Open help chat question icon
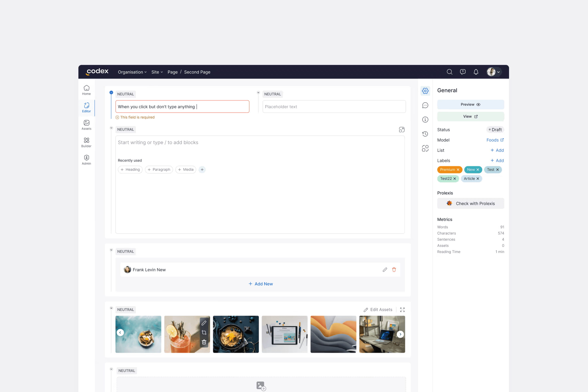The image size is (588, 392). pos(463,72)
